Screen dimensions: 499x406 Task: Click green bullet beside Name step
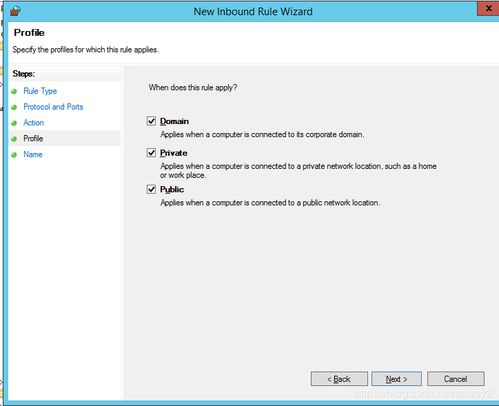(14, 155)
